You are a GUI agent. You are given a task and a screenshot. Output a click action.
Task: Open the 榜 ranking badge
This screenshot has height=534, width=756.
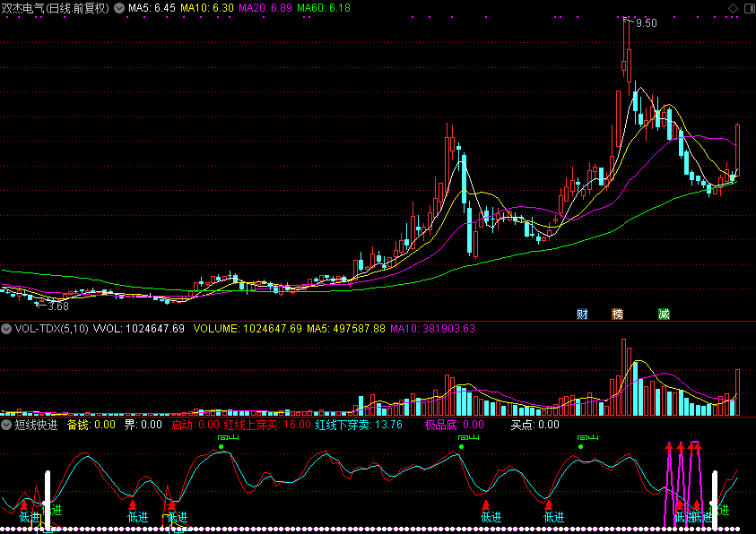pyautogui.click(x=617, y=314)
